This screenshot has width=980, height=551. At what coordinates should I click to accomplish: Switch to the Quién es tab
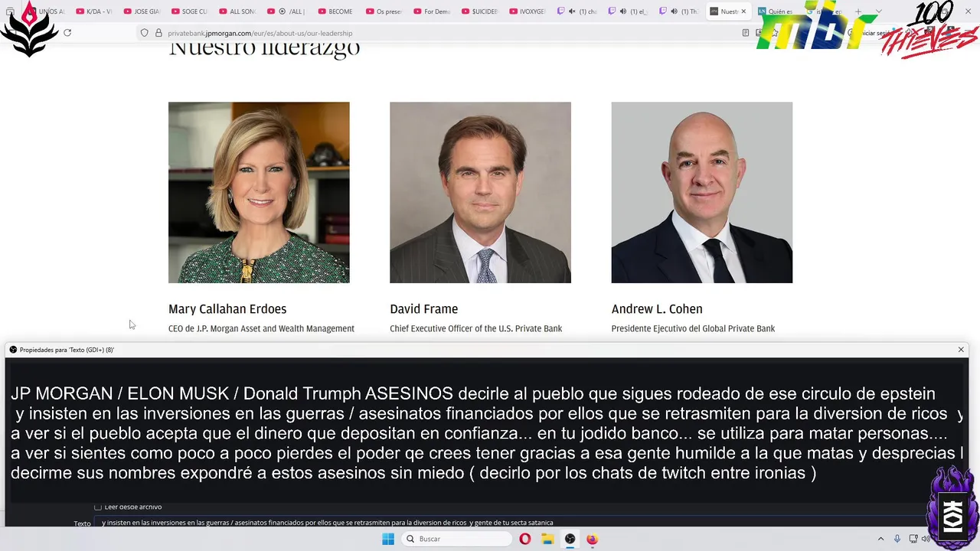click(777, 11)
